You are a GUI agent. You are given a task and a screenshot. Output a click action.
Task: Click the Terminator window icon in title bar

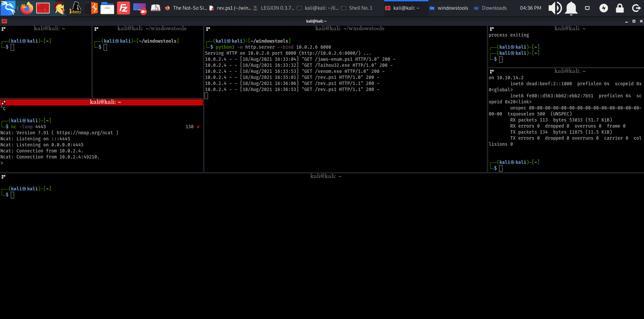(x=4, y=21)
